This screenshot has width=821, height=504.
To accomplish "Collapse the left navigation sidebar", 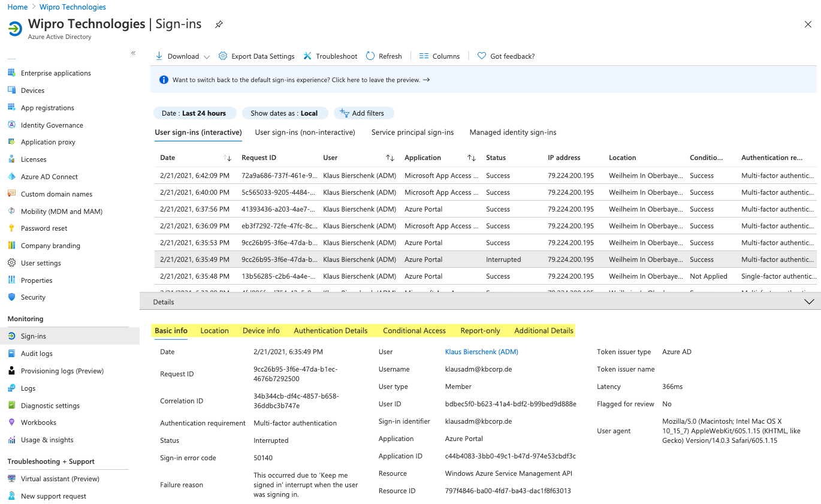I will tap(133, 53).
